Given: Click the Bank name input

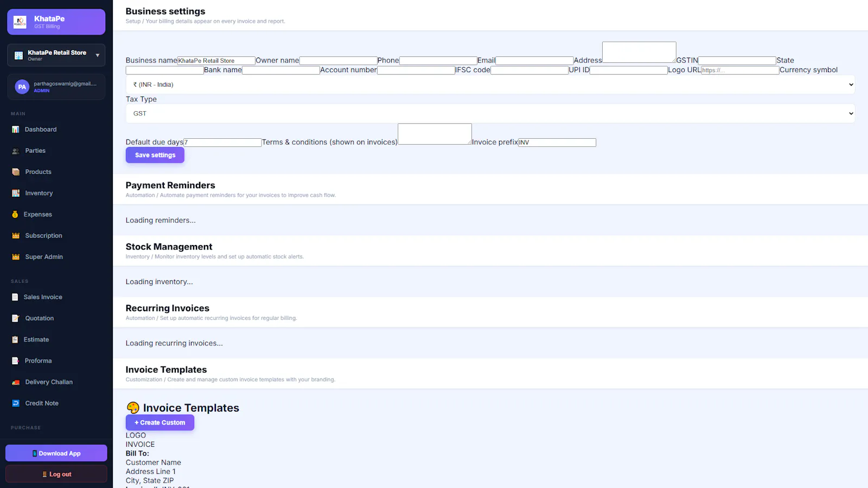Looking at the screenshot, I should click(281, 70).
